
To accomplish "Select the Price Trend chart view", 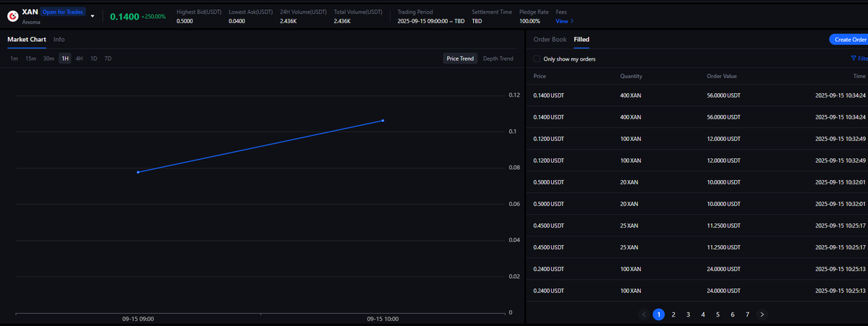I will [x=461, y=59].
